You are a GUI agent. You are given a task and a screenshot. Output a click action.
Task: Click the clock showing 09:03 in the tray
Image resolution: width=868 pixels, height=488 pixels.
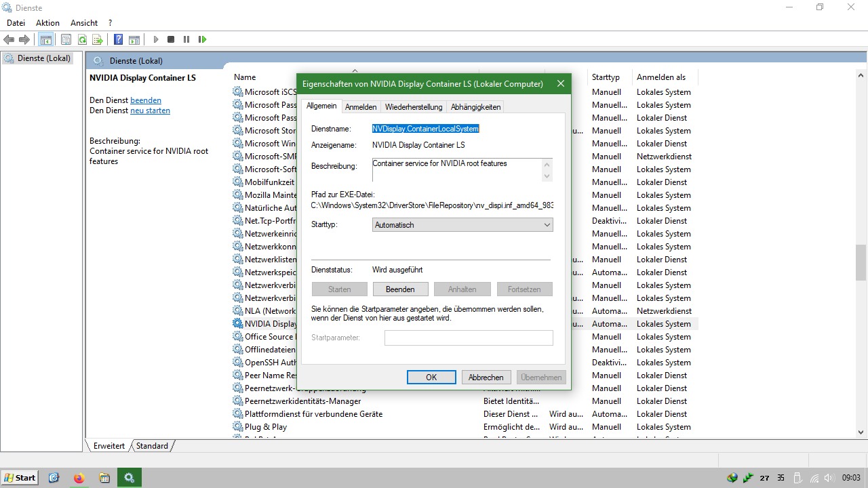point(851,478)
